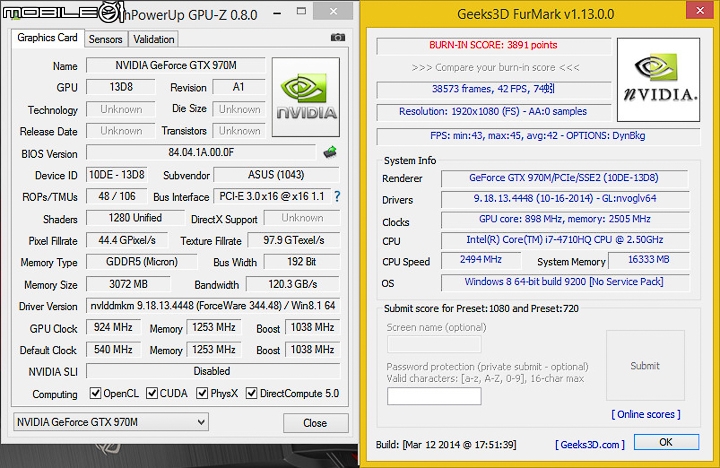The image size is (720, 468).
Task: Click the Bandwidth 120.3 GB/s value
Action: click(293, 284)
